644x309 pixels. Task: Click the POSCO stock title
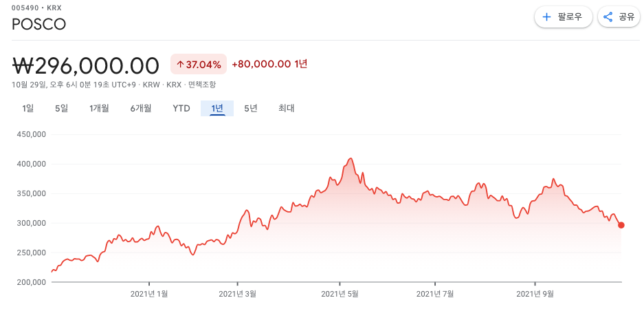point(39,24)
